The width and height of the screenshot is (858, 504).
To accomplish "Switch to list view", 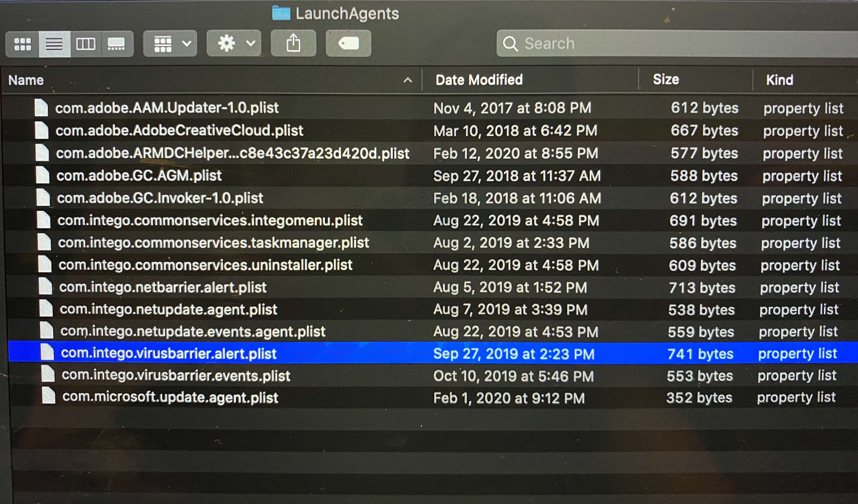I will [x=54, y=44].
